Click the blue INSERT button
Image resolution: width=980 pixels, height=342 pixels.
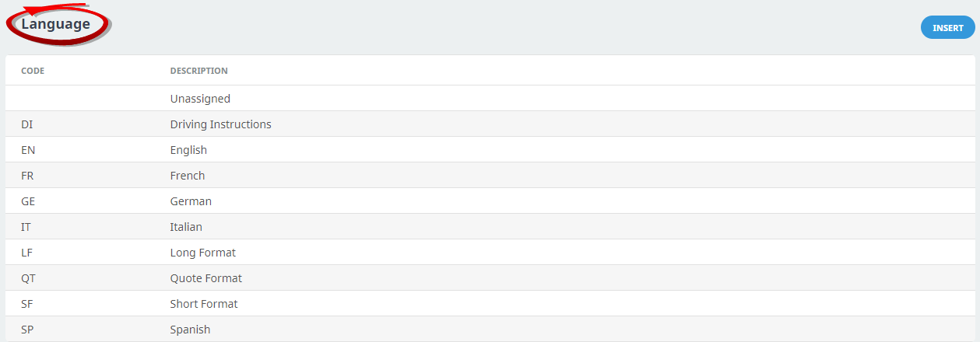pyautogui.click(x=947, y=28)
